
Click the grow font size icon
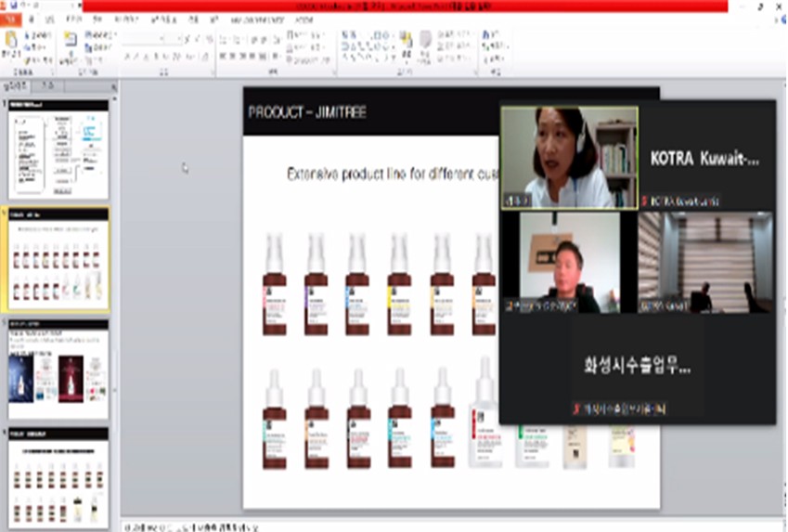coord(187,39)
